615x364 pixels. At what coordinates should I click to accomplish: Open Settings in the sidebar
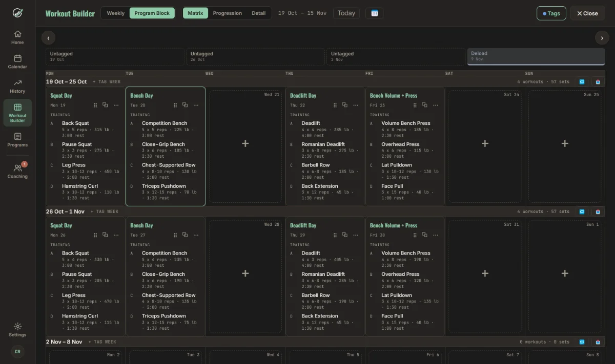[17, 330]
